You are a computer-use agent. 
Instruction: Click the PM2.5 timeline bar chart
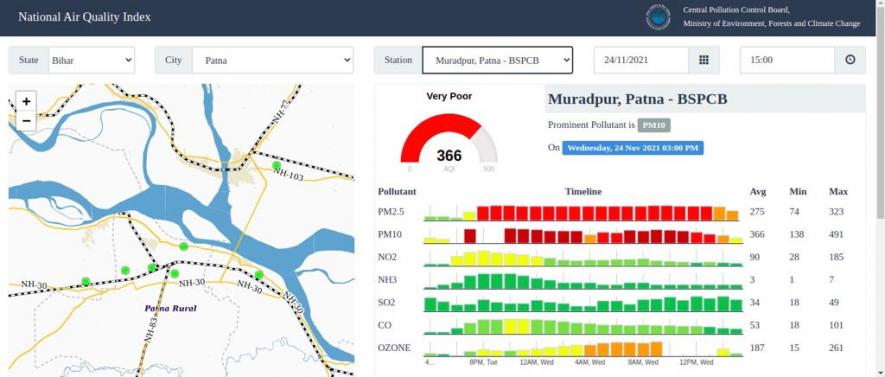tap(583, 212)
